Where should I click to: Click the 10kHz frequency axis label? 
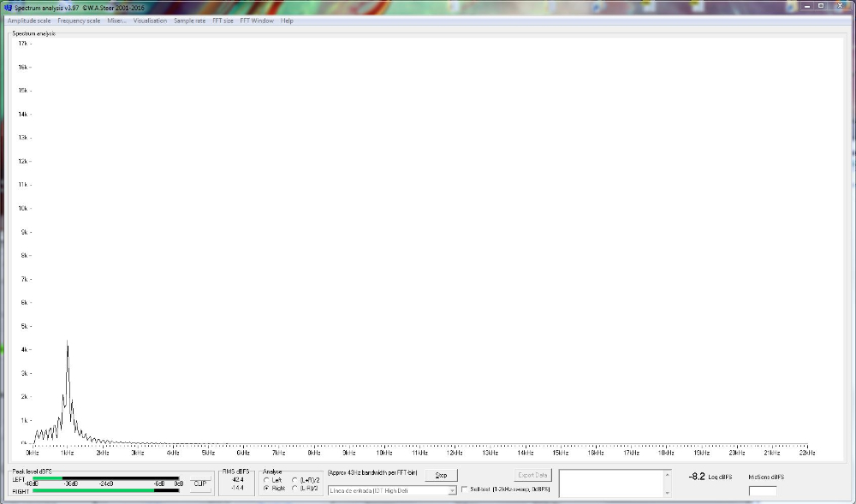pos(383,453)
